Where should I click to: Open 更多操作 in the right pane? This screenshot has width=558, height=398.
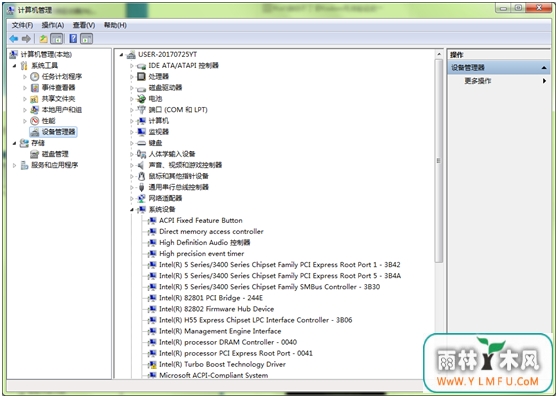[478, 81]
